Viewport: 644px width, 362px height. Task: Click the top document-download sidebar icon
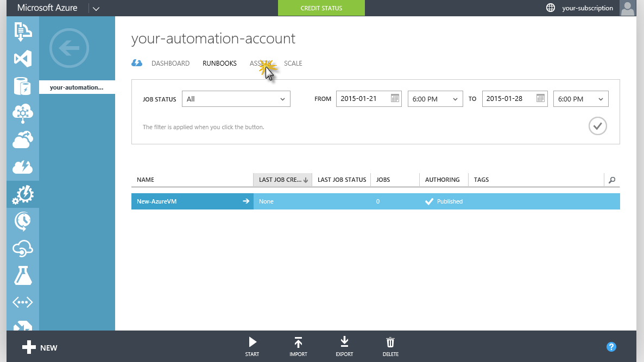coord(23,31)
